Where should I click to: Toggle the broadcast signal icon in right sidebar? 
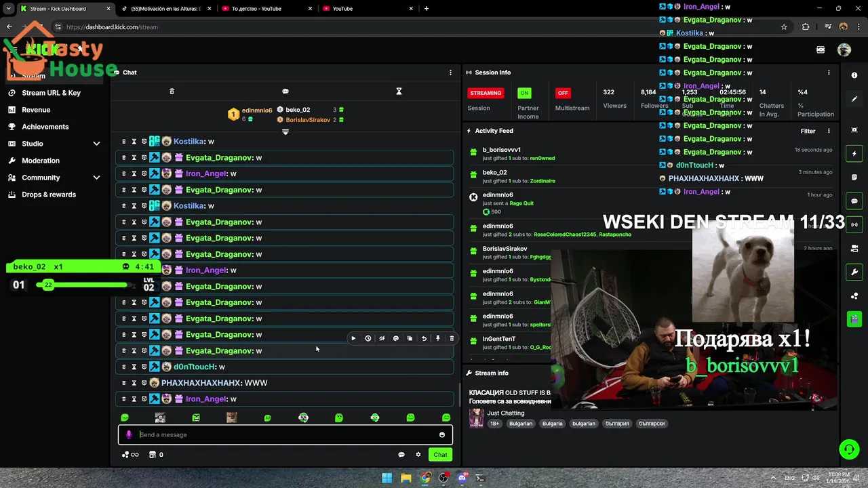[854, 224]
